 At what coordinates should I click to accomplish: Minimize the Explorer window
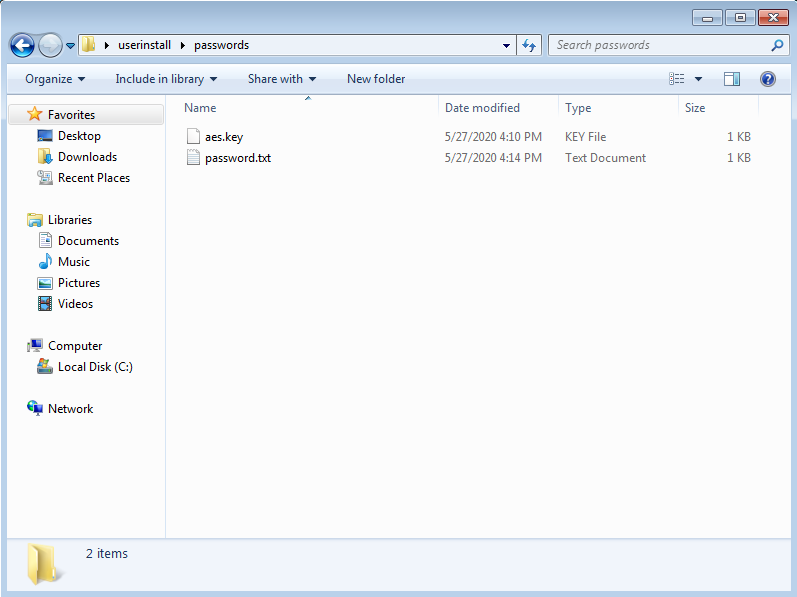point(707,18)
